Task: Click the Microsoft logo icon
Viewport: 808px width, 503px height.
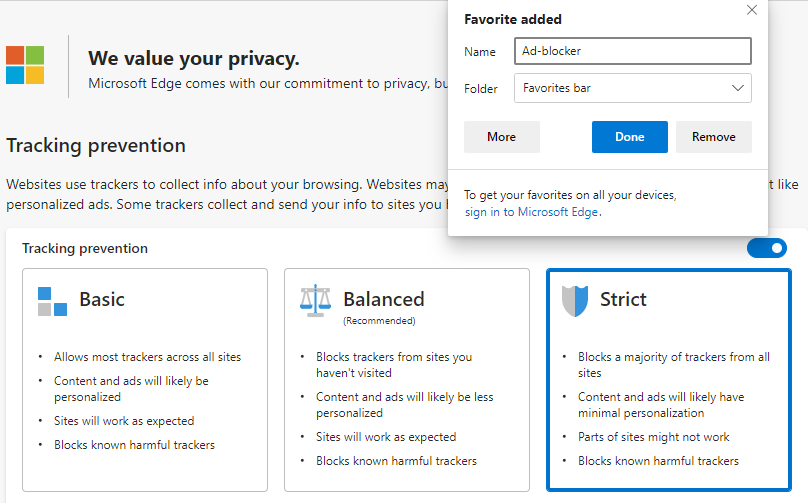Action: (25, 64)
